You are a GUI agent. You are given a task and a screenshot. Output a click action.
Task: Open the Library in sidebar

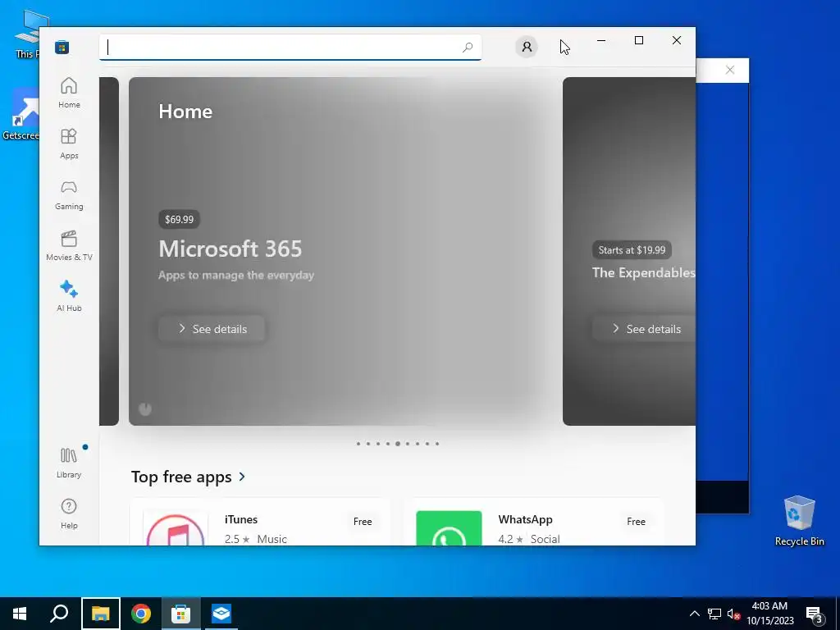pyautogui.click(x=69, y=463)
